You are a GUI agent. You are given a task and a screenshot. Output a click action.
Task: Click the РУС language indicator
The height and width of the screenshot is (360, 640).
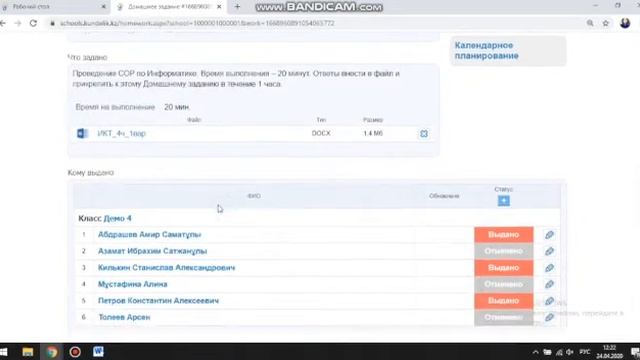pos(584,352)
